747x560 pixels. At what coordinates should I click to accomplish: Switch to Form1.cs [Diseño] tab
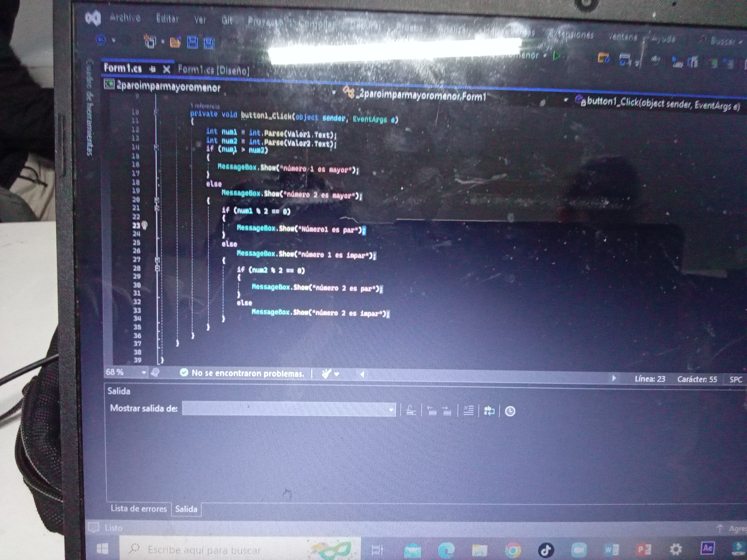click(x=214, y=70)
